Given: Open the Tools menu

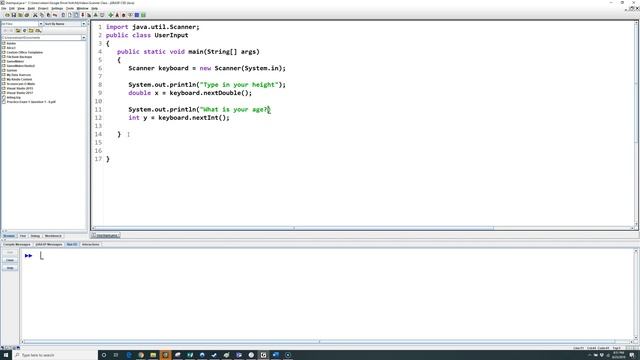Looking at the screenshot, I should click(x=70, y=8).
